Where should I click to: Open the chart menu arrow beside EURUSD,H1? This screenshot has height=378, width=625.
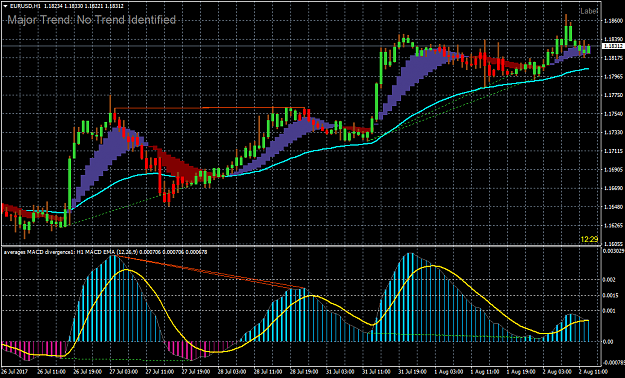pyautogui.click(x=5, y=6)
